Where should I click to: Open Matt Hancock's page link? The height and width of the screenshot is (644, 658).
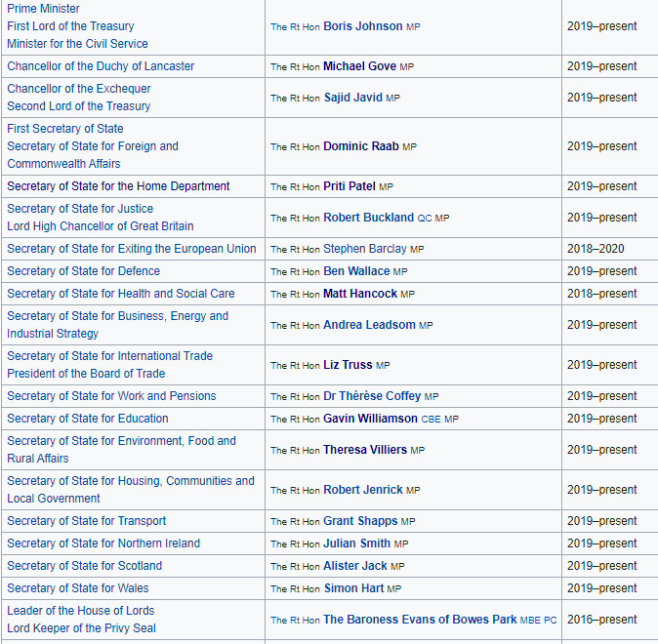(x=360, y=294)
